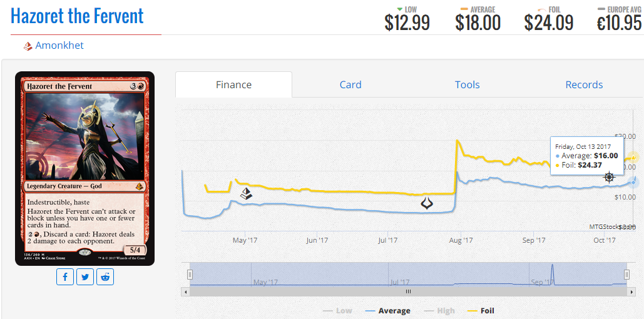Image resolution: width=644 pixels, height=319 pixels.
Task: Click the Amonkhet pyramid marker on chart
Action: (x=246, y=193)
